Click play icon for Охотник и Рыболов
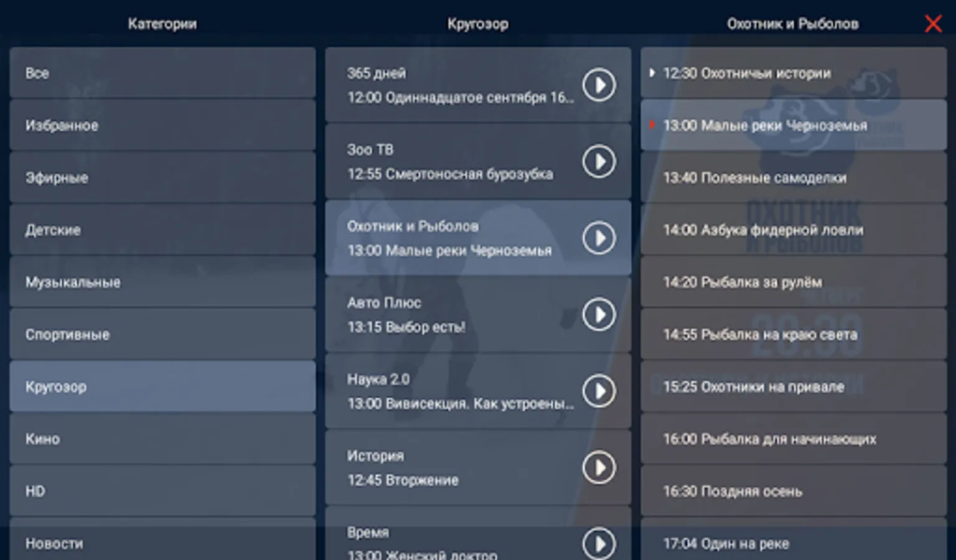This screenshot has width=956, height=560. tap(599, 238)
